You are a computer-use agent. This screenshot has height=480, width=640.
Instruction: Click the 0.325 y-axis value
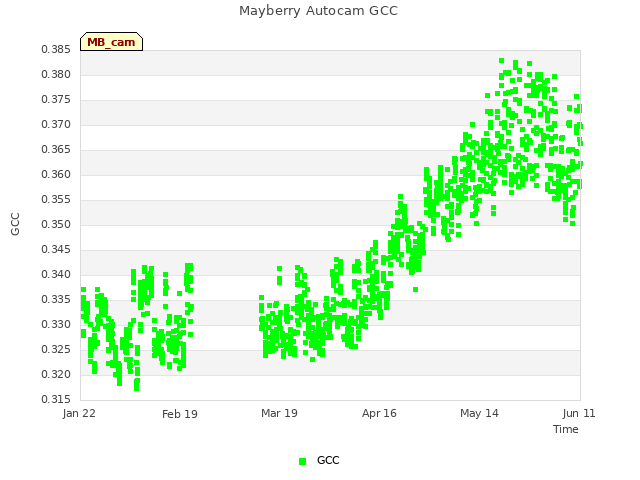pyautogui.click(x=56, y=349)
